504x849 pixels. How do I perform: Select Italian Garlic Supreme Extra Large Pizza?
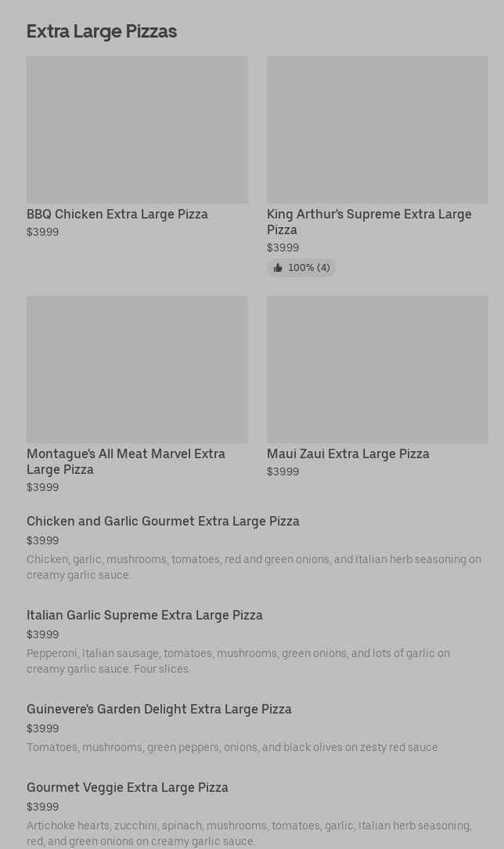[x=145, y=615]
